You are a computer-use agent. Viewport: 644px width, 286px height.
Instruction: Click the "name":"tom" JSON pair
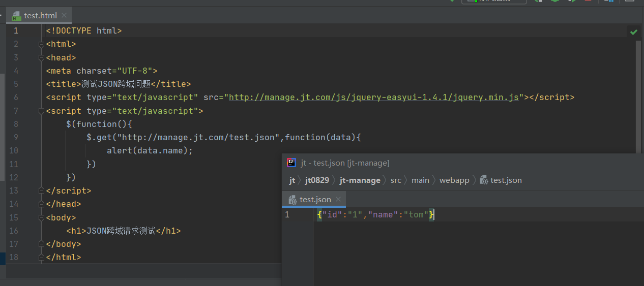click(398, 215)
